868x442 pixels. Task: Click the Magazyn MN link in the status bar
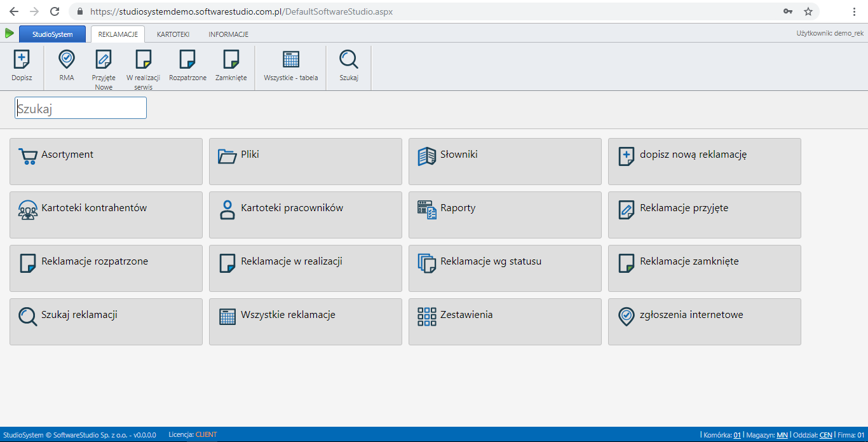point(782,435)
